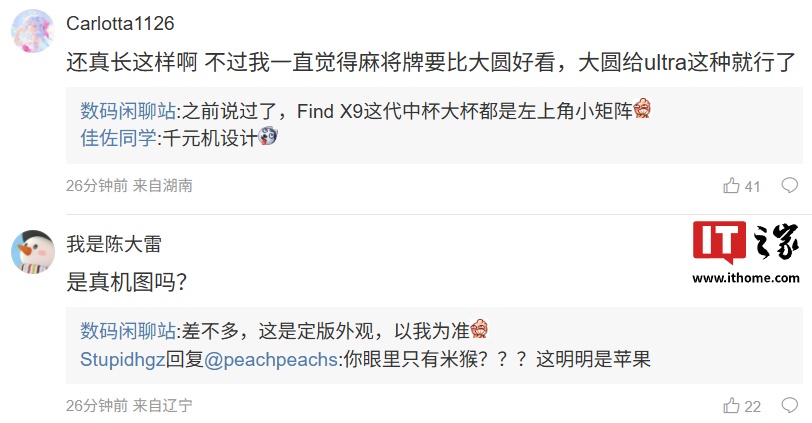Click the 26分钟前 来自辽宁 timestamp
This screenshot has width=812, height=423.
tap(129, 405)
